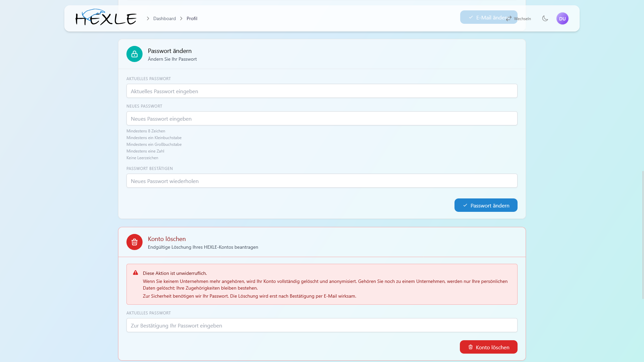Image resolution: width=644 pixels, height=362 pixels.
Task: Click 'Mindestens ein Kleinbuchstabe' hint
Action: click(x=154, y=137)
